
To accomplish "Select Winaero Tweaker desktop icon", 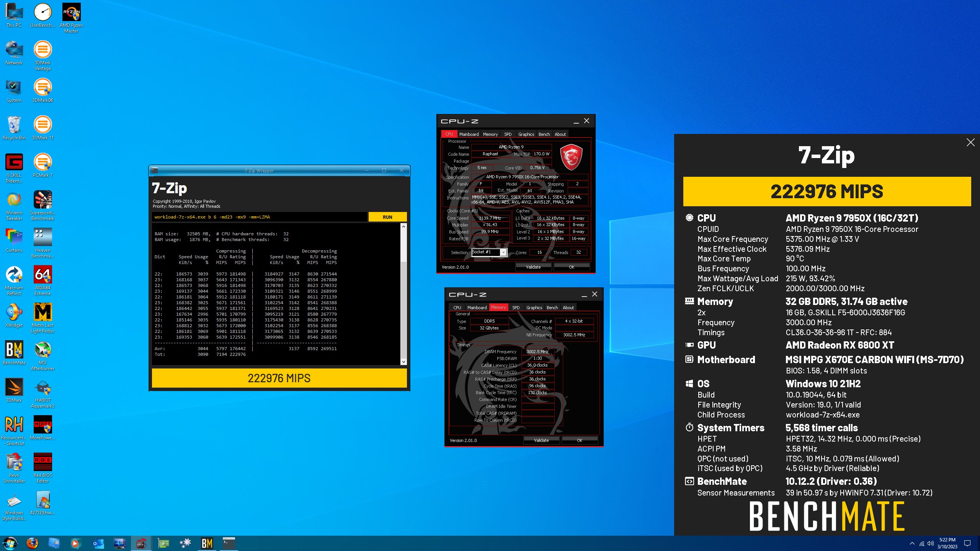I will 14,206.
